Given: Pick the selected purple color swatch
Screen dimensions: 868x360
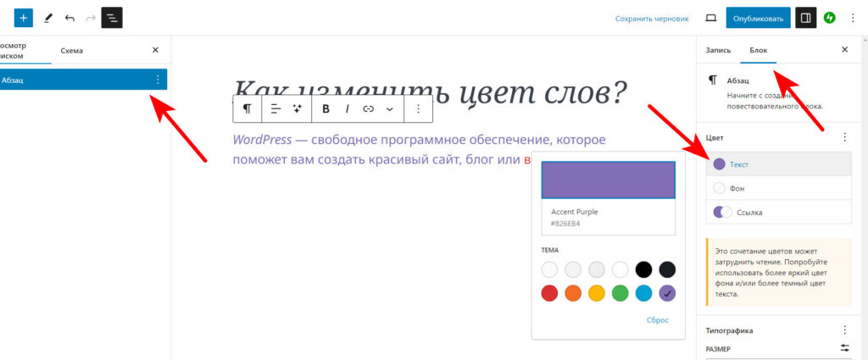Looking at the screenshot, I should click(x=668, y=294).
